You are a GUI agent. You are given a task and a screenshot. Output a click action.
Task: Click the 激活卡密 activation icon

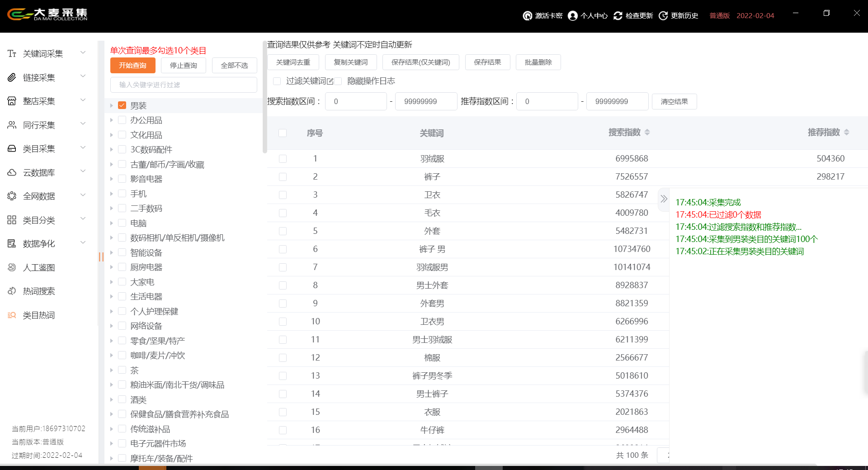(x=527, y=16)
